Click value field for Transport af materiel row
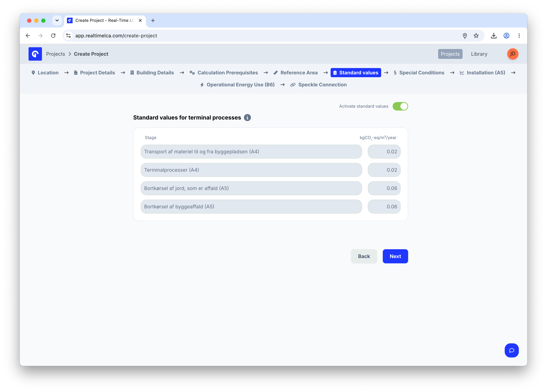The width and height of the screenshot is (547, 392). pyautogui.click(x=384, y=151)
